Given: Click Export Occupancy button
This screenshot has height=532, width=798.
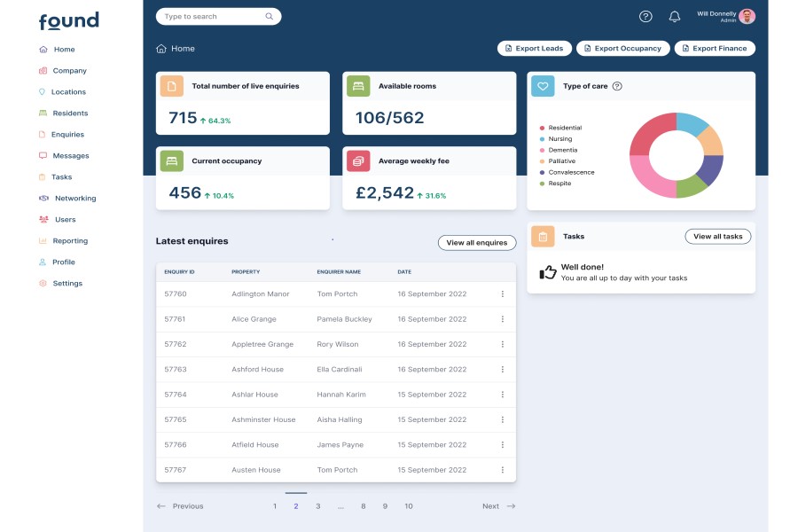Looking at the screenshot, I should [x=623, y=49].
